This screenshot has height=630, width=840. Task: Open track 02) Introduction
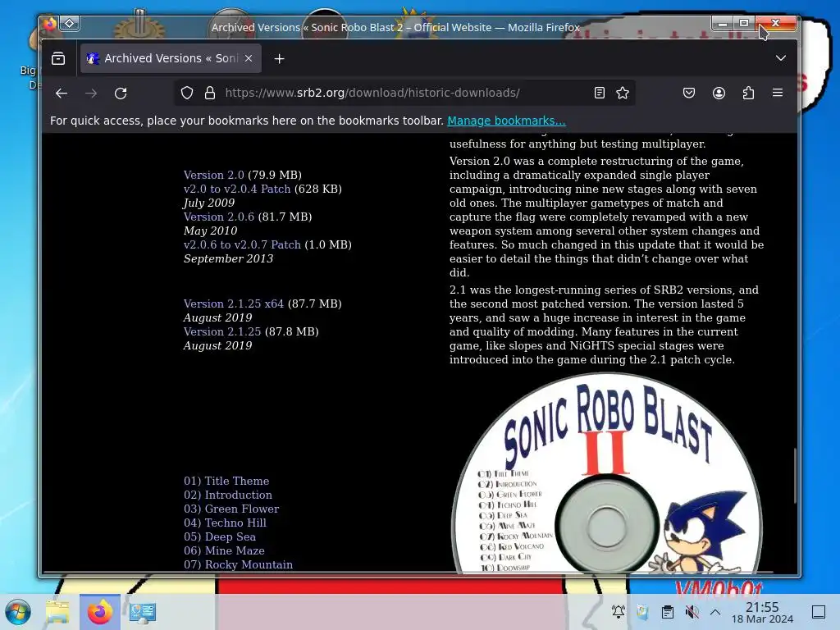[x=228, y=495]
